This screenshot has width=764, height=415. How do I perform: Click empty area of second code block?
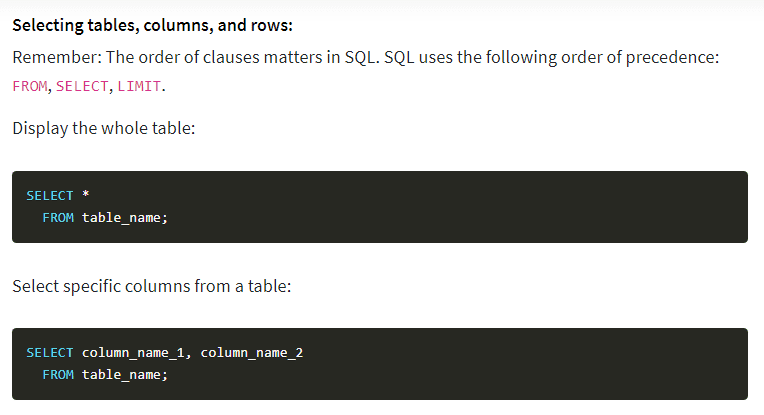coord(487,364)
